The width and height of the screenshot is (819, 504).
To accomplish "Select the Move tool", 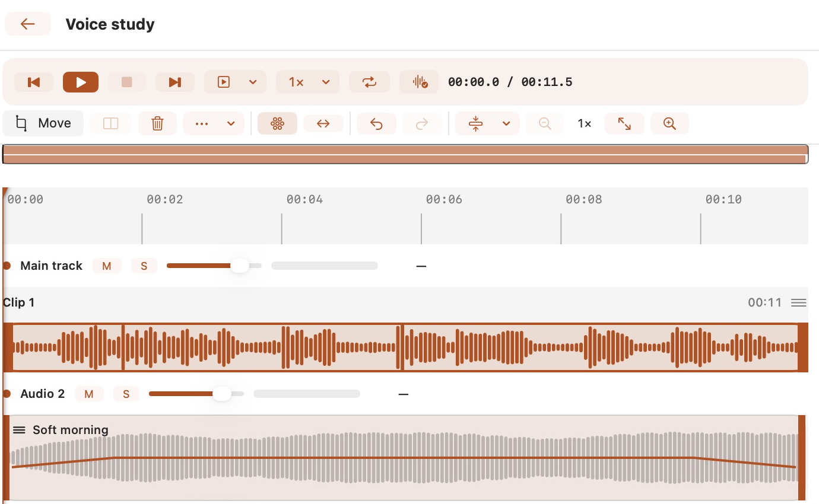I will pos(43,123).
